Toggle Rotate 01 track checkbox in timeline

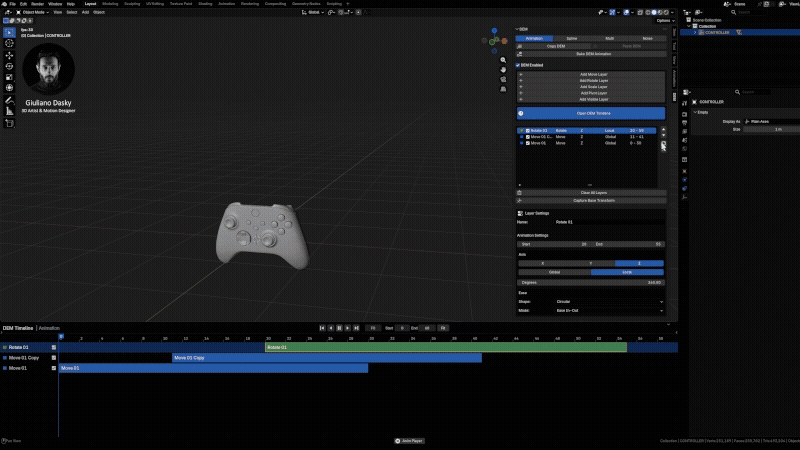[54, 347]
